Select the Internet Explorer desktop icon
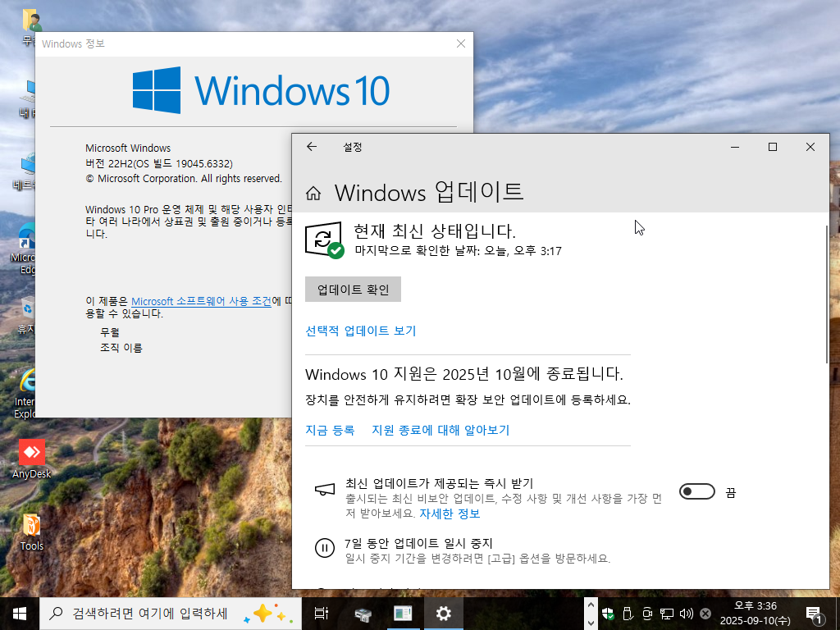The image size is (840, 630). click(24, 394)
